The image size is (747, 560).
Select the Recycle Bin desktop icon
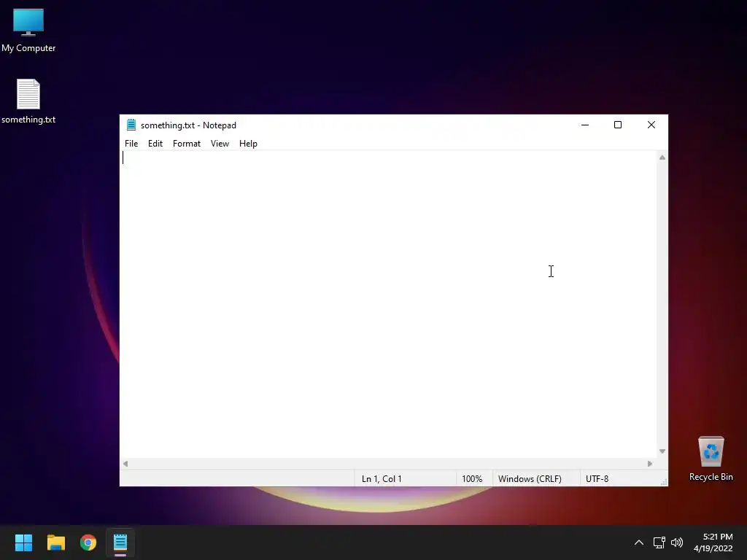tap(711, 459)
